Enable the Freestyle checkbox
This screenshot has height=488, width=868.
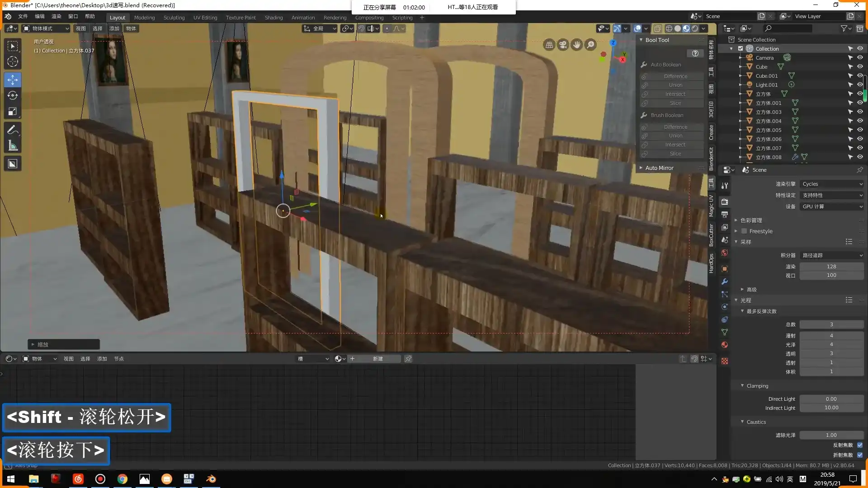point(744,231)
